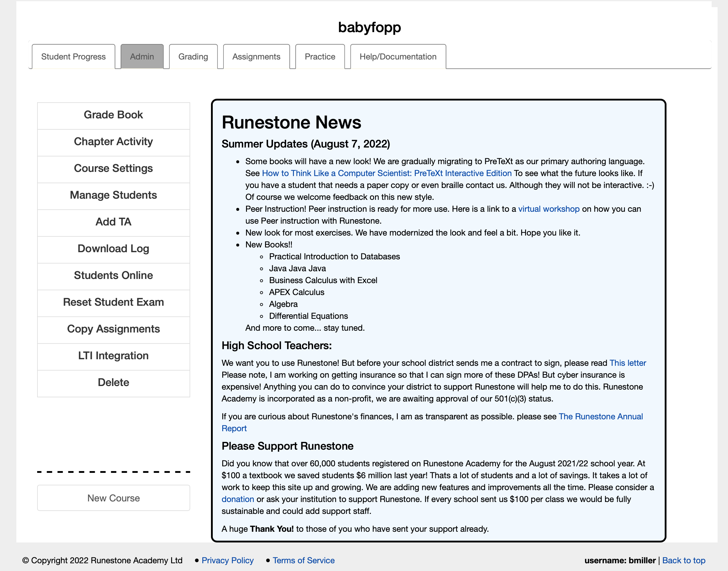Select Manage Students option
This screenshot has height=571, width=728.
tap(114, 196)
